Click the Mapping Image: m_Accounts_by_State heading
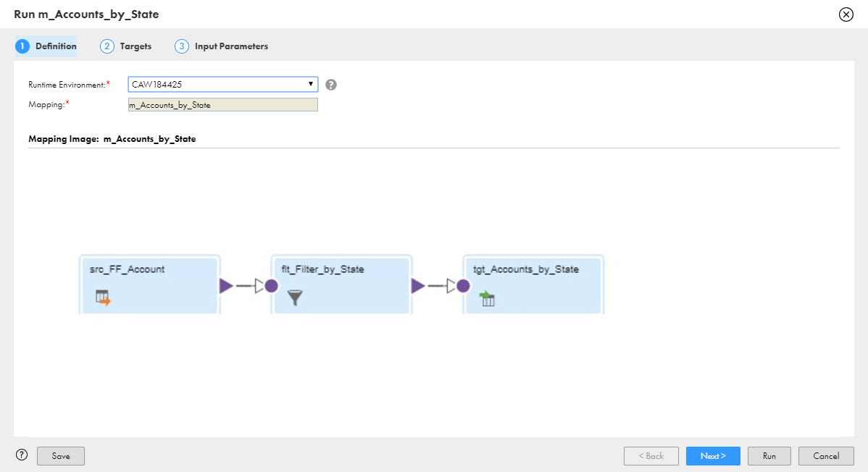This screenshot has width=868, height=472. [112, 139]
